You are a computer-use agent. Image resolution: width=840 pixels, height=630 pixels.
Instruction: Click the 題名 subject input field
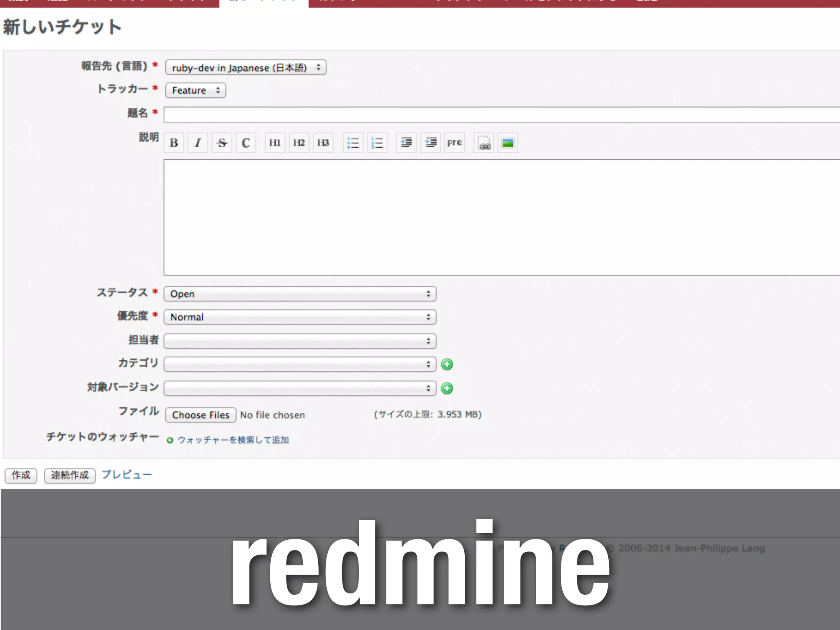pos(502,114)
